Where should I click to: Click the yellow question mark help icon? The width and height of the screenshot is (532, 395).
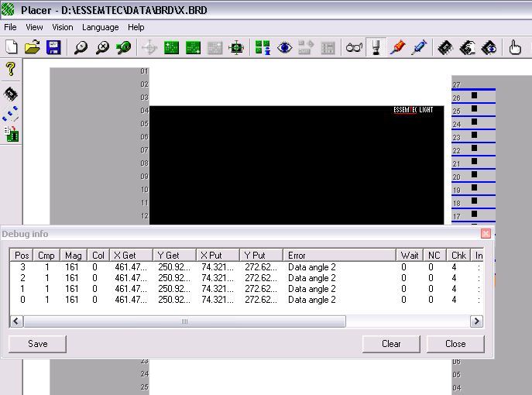[x=11, y=69]
